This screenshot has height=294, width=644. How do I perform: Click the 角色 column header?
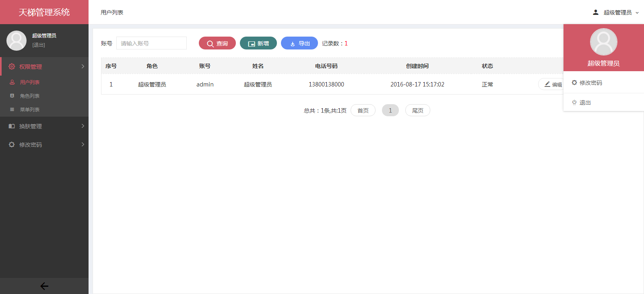[x=152, y=66]
